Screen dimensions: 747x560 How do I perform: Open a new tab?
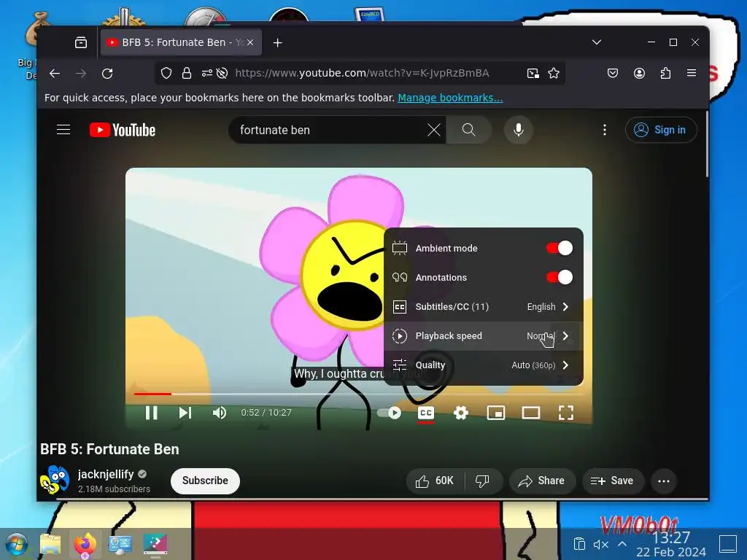278,43
